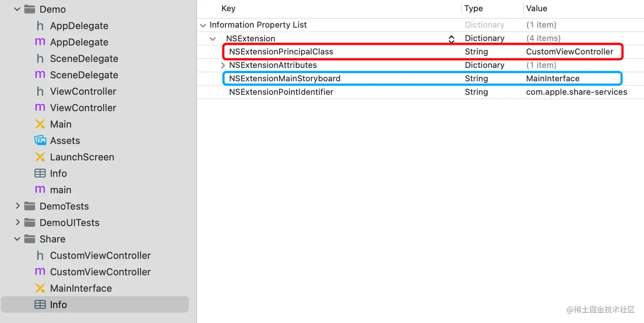Viewport: 644px width, 323px height.
Task: Click the CustomViewController value cell
Action: pos(570,52)
